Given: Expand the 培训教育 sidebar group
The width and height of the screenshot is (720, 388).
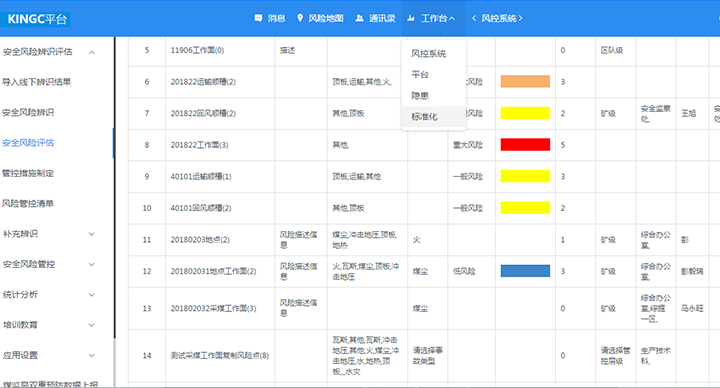Looking at the screenshot, I should [x=92, y=325].
